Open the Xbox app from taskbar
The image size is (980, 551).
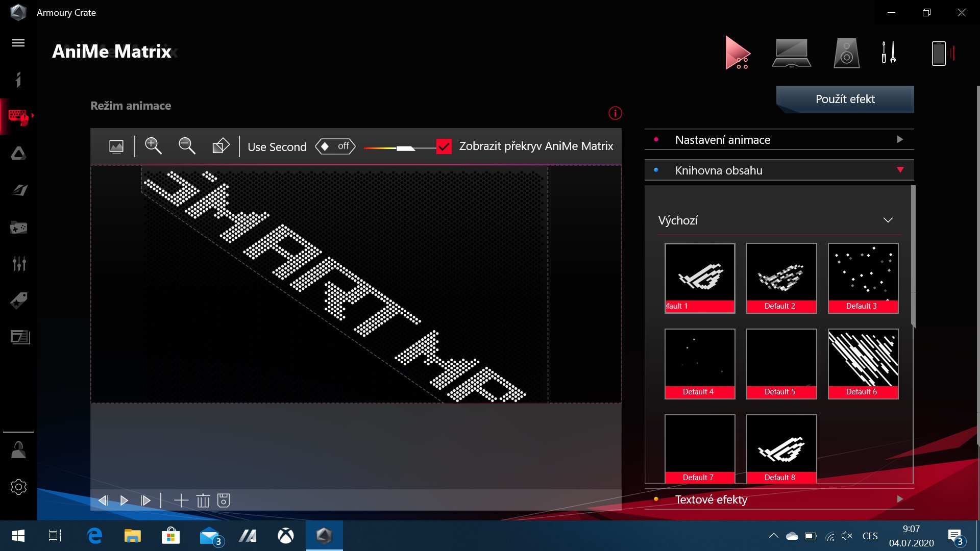tap(286, 536)
